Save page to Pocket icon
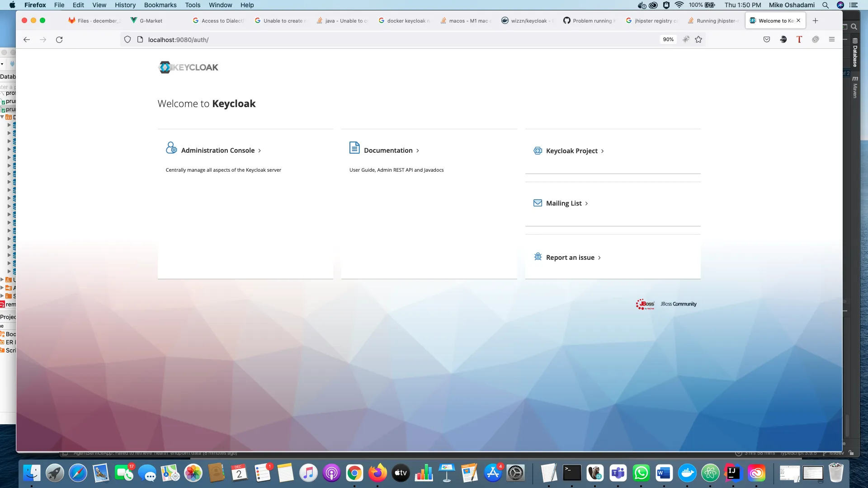 (x=767, y=40)
